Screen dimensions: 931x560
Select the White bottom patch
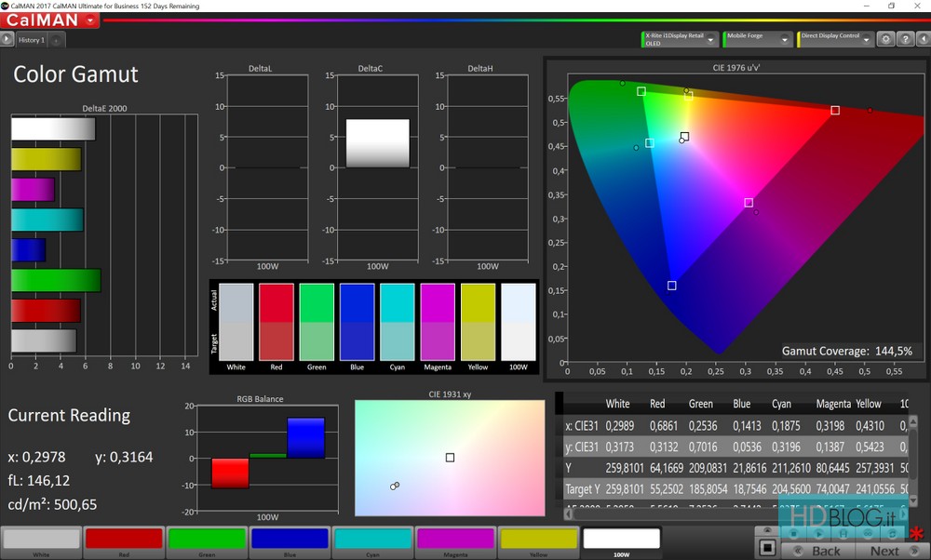tap(41, 542)
